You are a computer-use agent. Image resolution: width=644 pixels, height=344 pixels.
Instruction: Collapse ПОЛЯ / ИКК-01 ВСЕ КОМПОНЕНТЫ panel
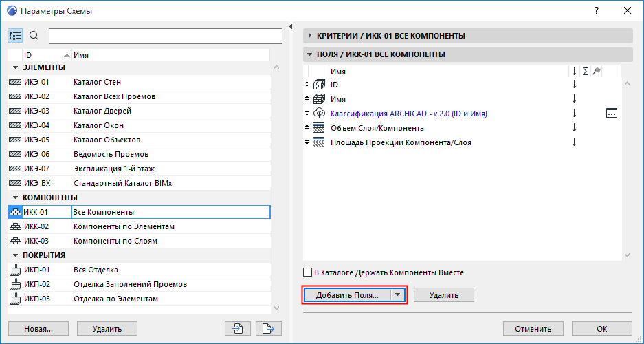pos(310,54)
